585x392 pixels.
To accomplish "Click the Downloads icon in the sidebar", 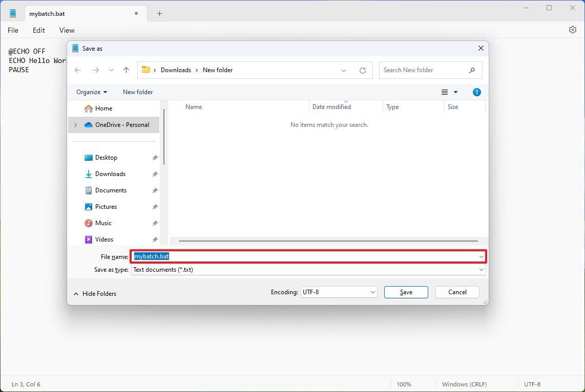I will point(88,174).
